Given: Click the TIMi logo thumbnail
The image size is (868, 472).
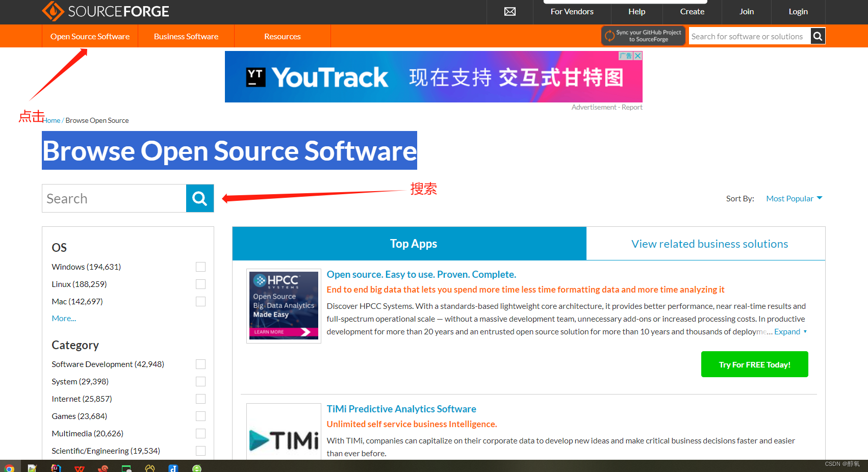Looking at the screenshot, I should [284, 431].
